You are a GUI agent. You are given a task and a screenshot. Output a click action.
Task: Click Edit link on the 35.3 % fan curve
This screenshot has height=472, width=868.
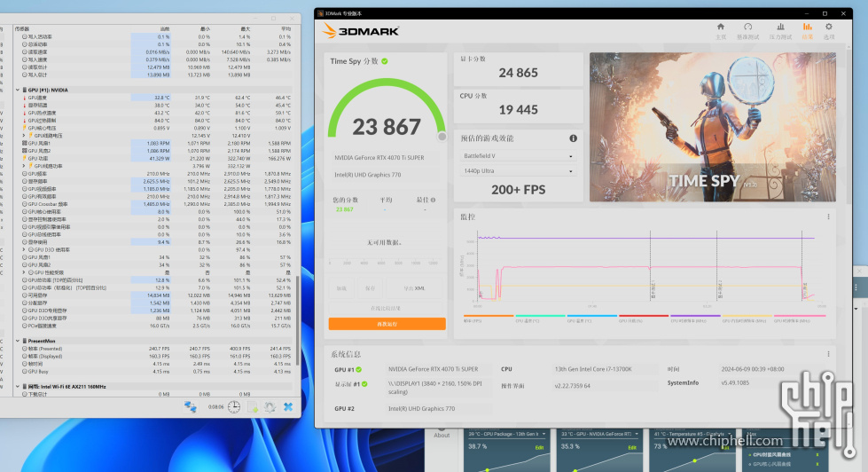click(632, 448)
